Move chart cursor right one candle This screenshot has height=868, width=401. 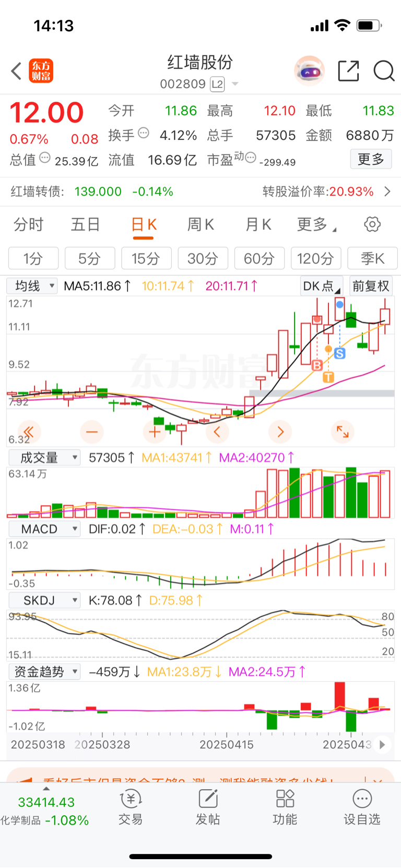tap(280, 432)
